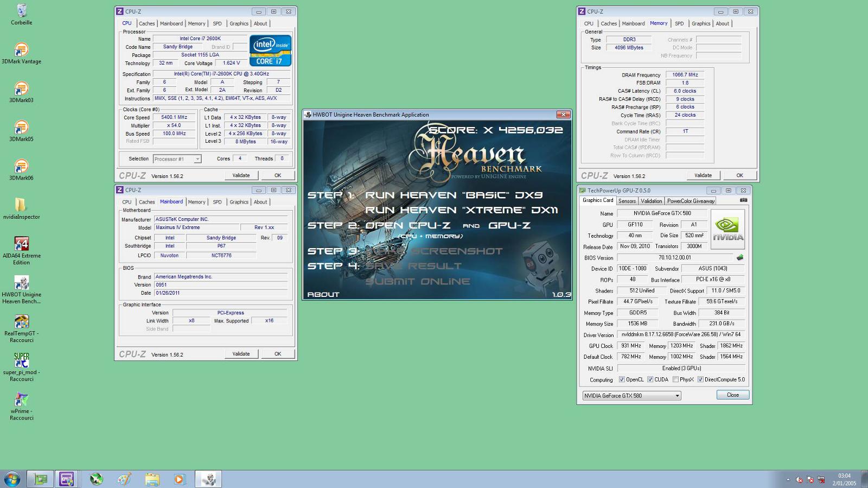Click the DRAM Frequency value 1066.7 MHz
868x488 pixels.
pos(685,75)
